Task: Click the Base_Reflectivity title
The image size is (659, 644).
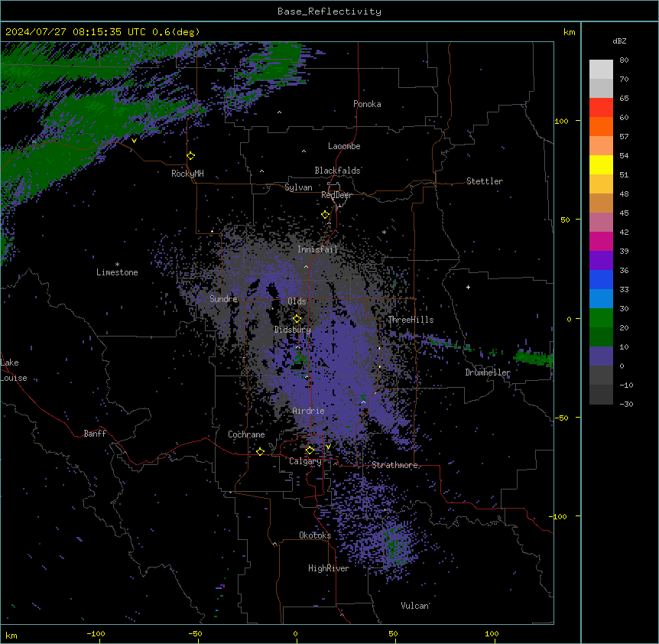Action: 329,11
